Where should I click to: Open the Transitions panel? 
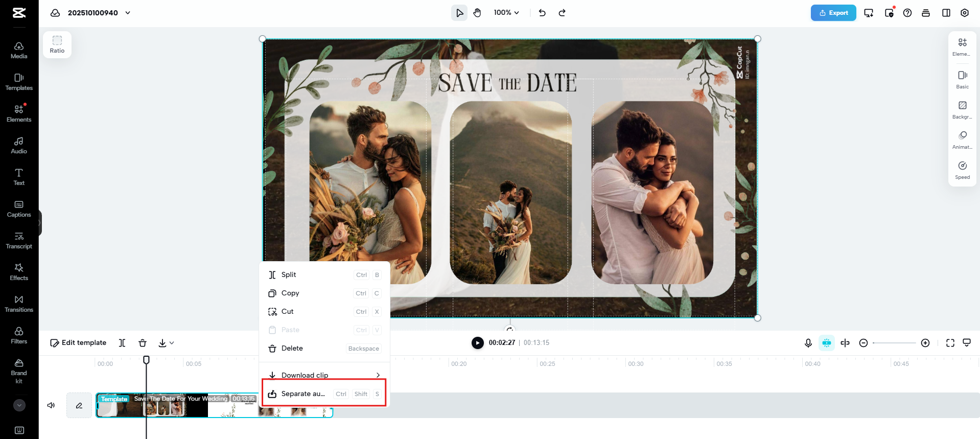pyautogui.click(x=19, y=304)
